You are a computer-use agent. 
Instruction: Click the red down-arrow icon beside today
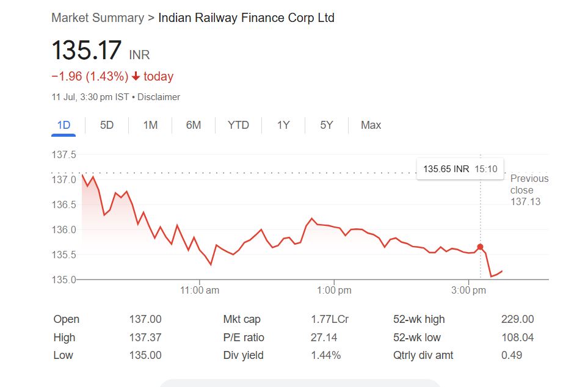[x=136, y=77]
